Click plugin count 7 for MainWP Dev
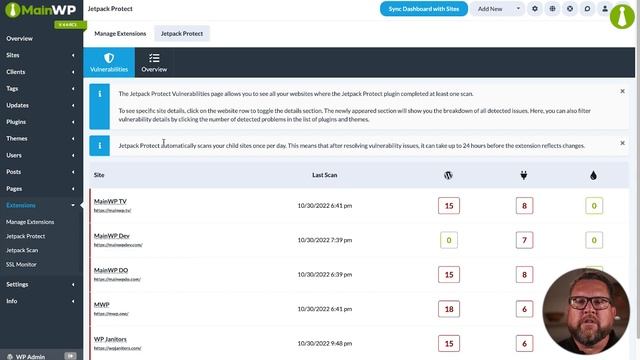The image size is (640, 360). click(x=524, y=240)
